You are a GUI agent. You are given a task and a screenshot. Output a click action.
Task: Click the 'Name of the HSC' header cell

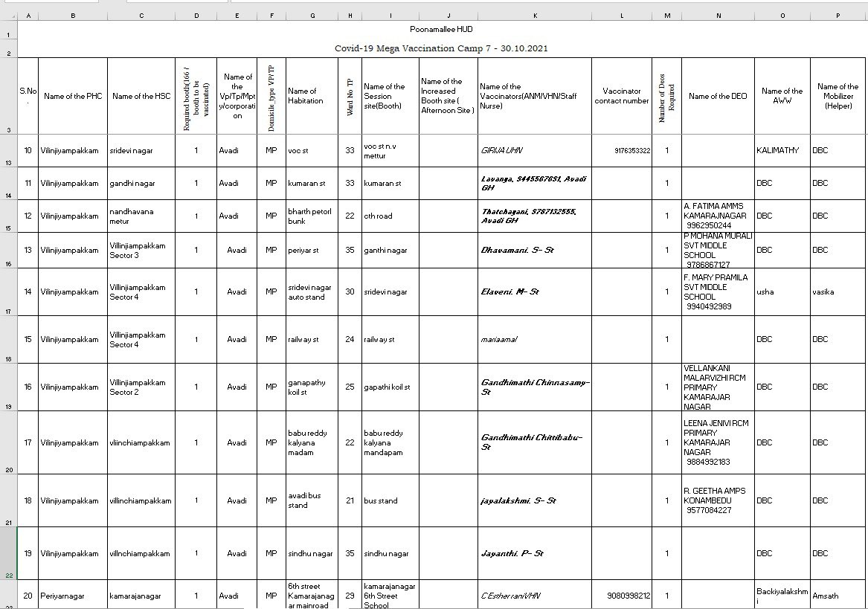(141, 96)
